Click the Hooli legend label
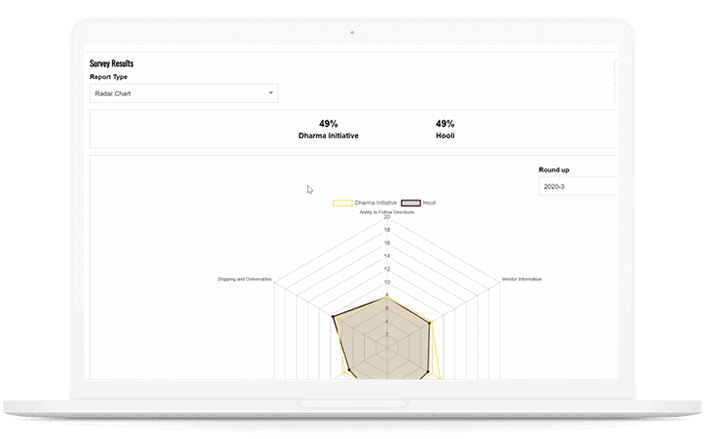This screenshot has width=707, height=439. (x=429, y=203)
